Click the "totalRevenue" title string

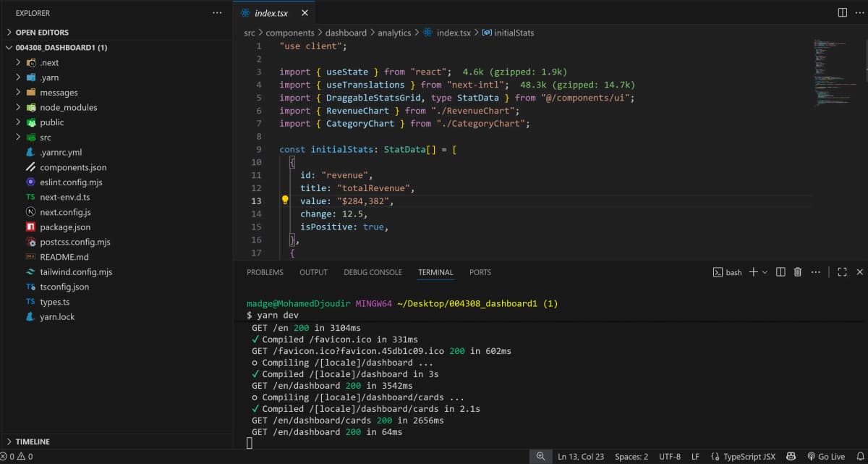click(x=373, y=188)
